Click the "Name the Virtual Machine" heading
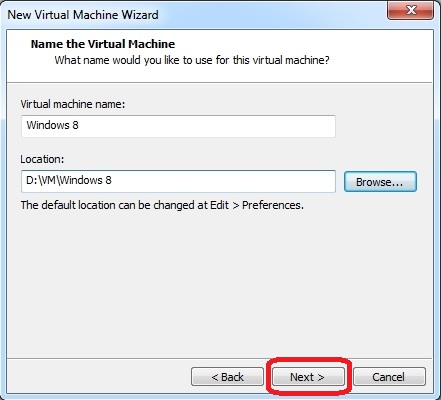Image resolution: width=441 pixels, height=400 pixels. 103,44
